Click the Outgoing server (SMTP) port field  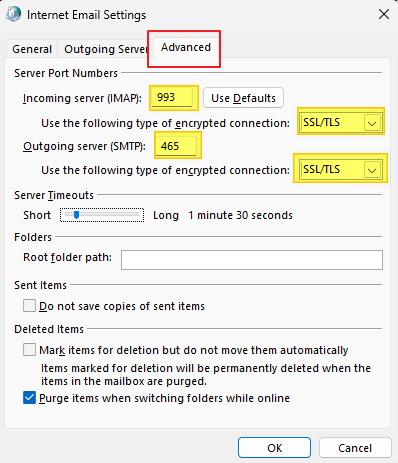[176, 146]
